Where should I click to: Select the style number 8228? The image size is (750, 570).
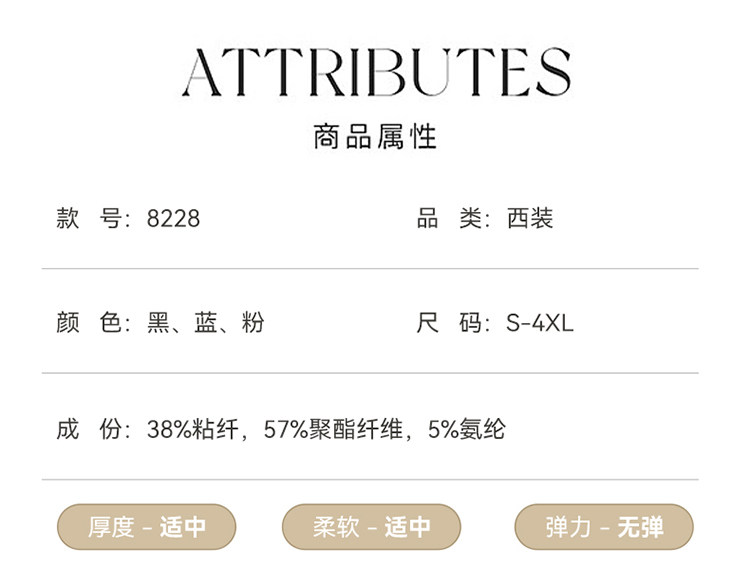tap(173, 219)
